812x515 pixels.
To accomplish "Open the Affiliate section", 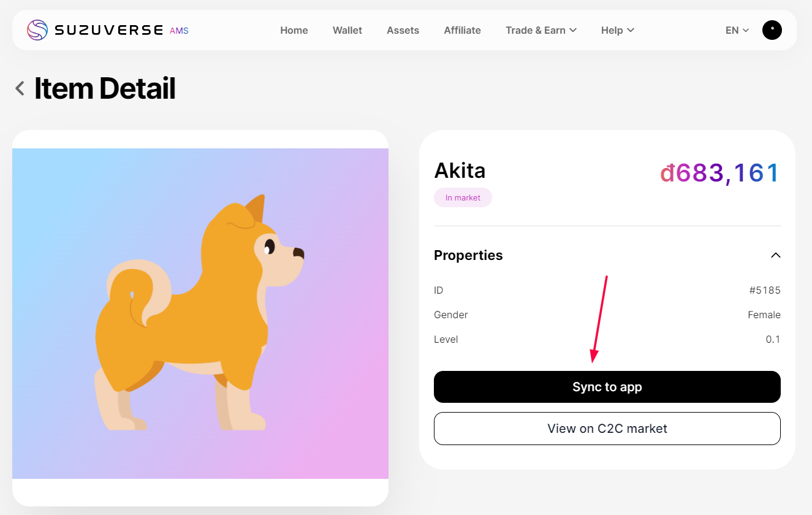I will pos(462,30).
